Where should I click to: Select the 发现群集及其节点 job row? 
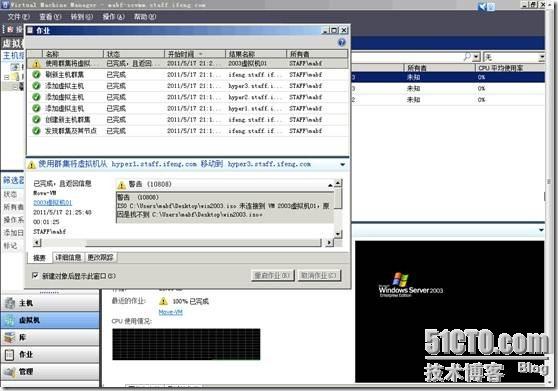click(188, 131)
